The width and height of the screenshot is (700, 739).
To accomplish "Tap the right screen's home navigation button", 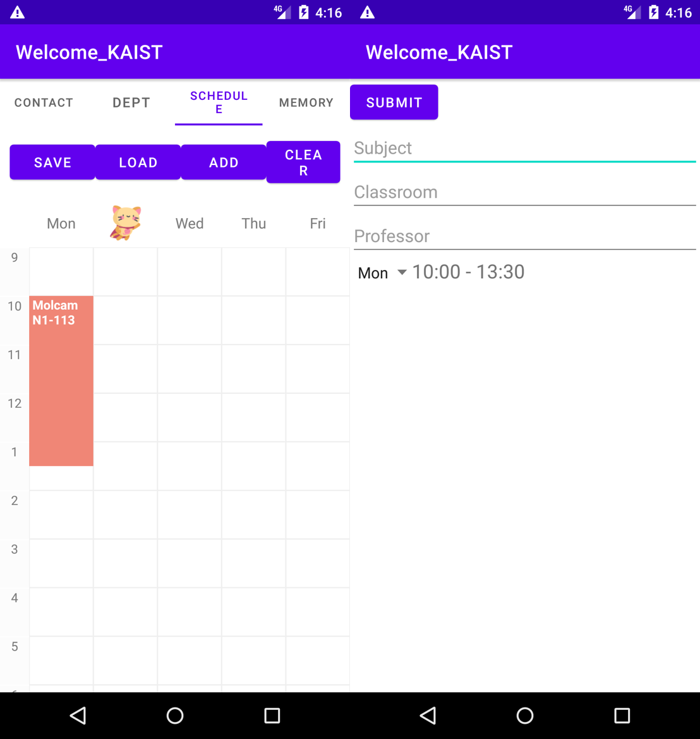I will pyautogui.click(x=525, y=716).
